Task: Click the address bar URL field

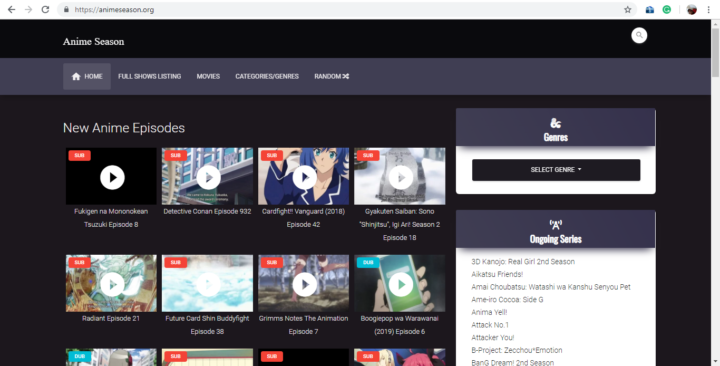Action: [x=347, y=10]
